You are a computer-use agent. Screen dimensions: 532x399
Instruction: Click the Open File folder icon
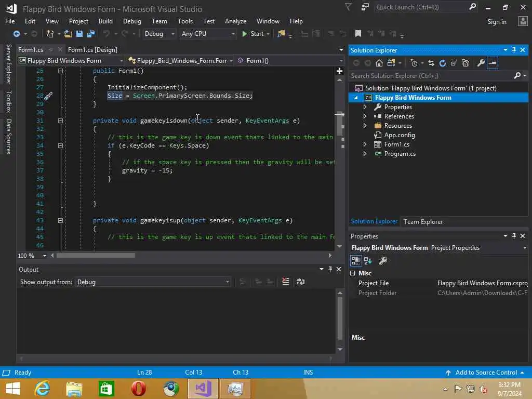[68, 34]
